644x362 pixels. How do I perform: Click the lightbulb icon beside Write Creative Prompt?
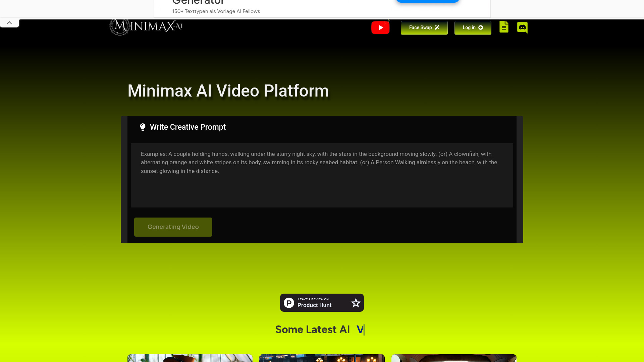[143, 127]
